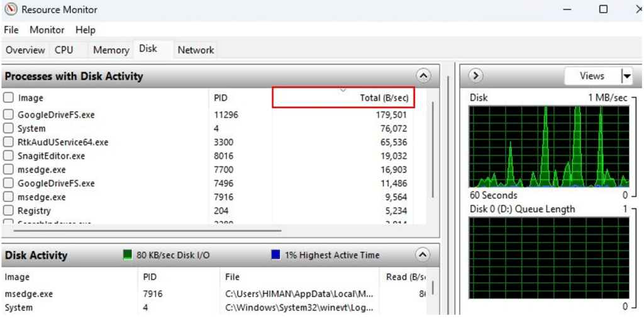This screenshot has width=644, height=323.
Task: Check the GoogleDriveFS.exe PID 11296 checkbox
Action: tap(9, 115)
